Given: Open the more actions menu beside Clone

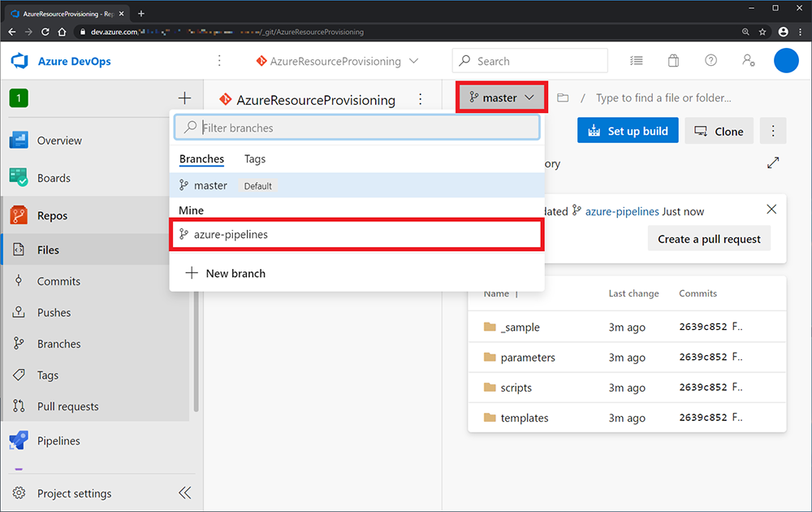Looking at the screenshot, I should (x=773, y=131).
